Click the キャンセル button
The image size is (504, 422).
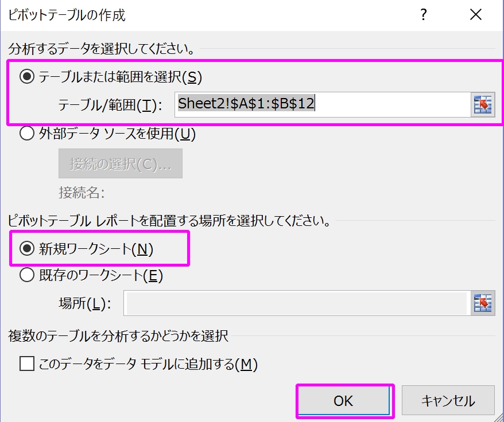coord(448,401)
